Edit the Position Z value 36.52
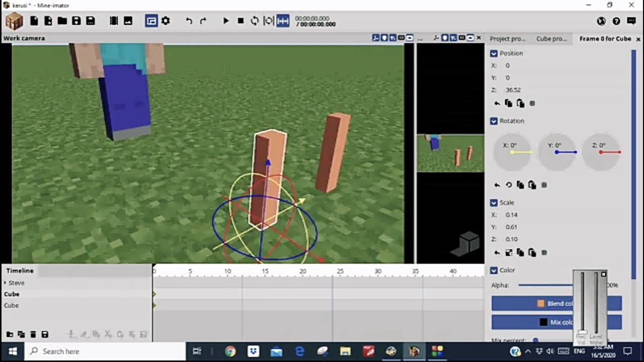 (513, 90)
